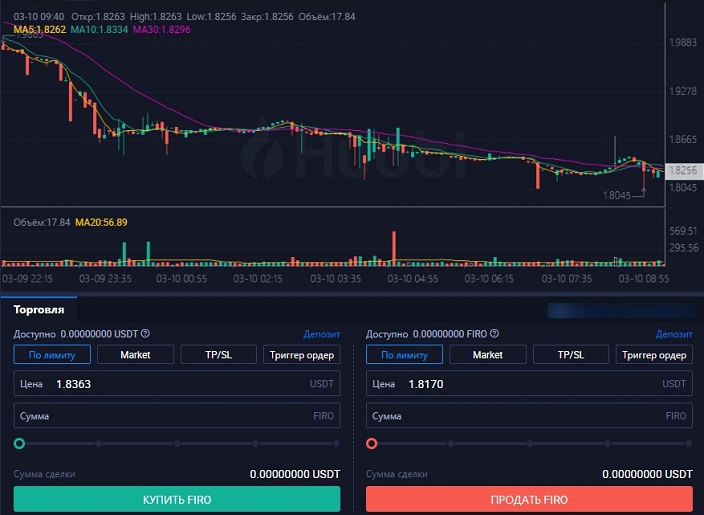
Task: Click the help icon next to available USDT
Action: 145,334
